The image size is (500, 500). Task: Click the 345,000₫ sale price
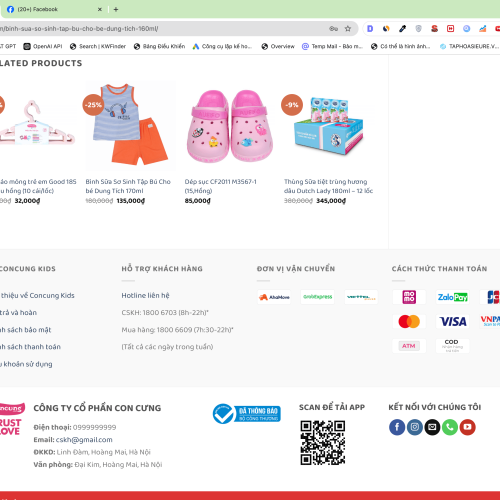point(331,201)
